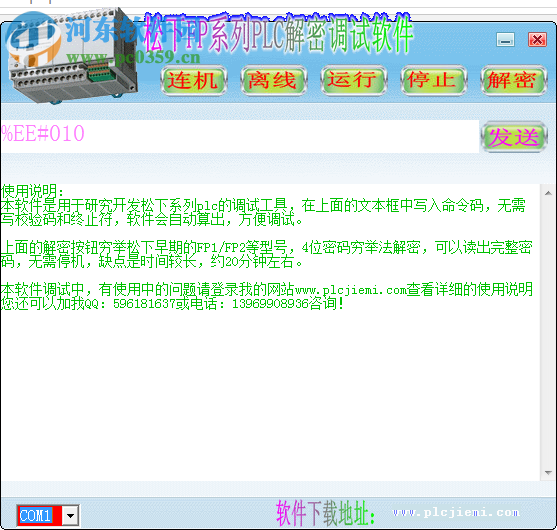The width and height of the screenshot is (557, 530).
Task: Click the scroll up arrow of the instructions pane
Action: (x=548, y=193)
